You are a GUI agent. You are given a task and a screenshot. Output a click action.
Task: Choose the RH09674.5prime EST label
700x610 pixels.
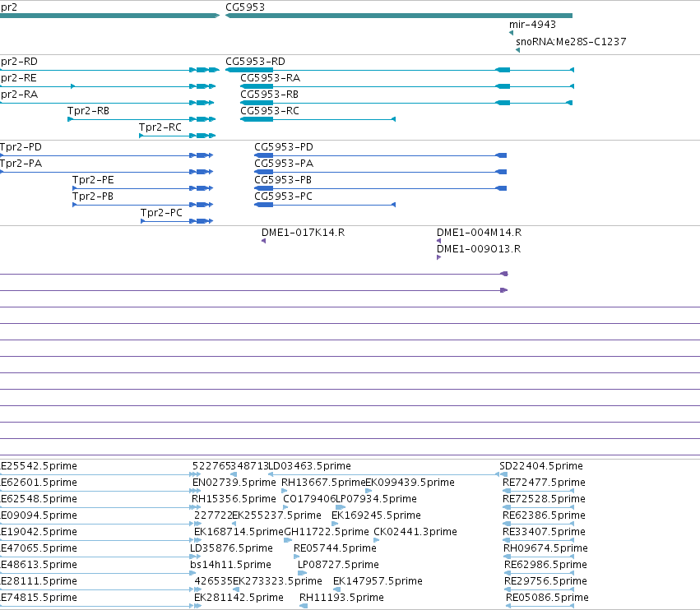tap(545, 548)
